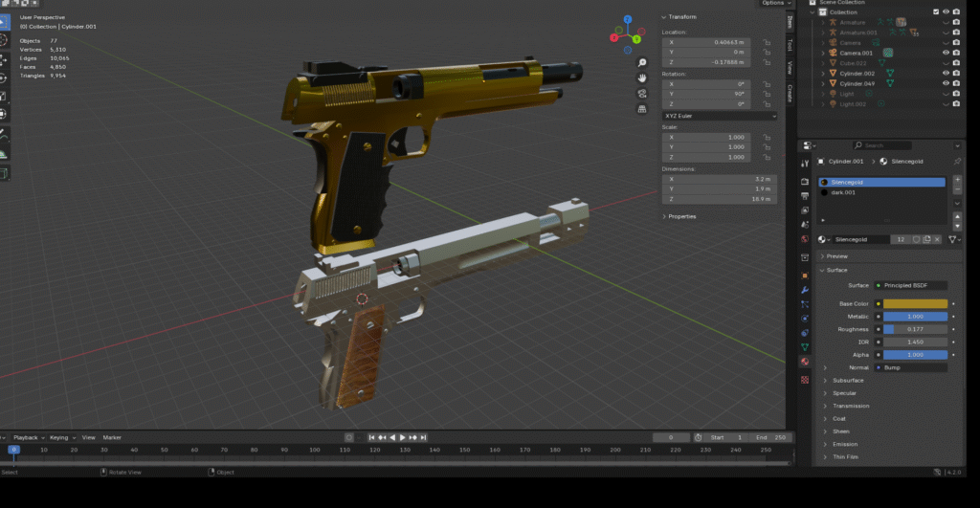Open the Playback menu in the timeline
The width and height of the screenshot is (980, 508).
point(25,437)
